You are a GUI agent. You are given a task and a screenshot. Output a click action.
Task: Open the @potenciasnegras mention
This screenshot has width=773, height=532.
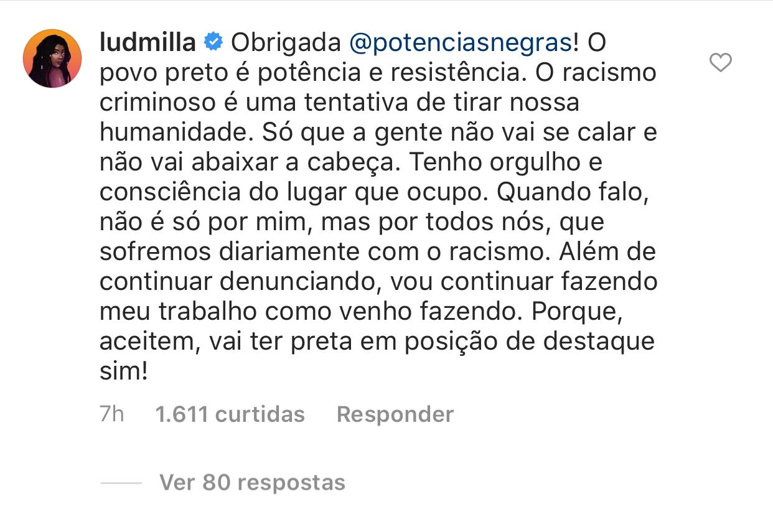(x=461, y=44)
